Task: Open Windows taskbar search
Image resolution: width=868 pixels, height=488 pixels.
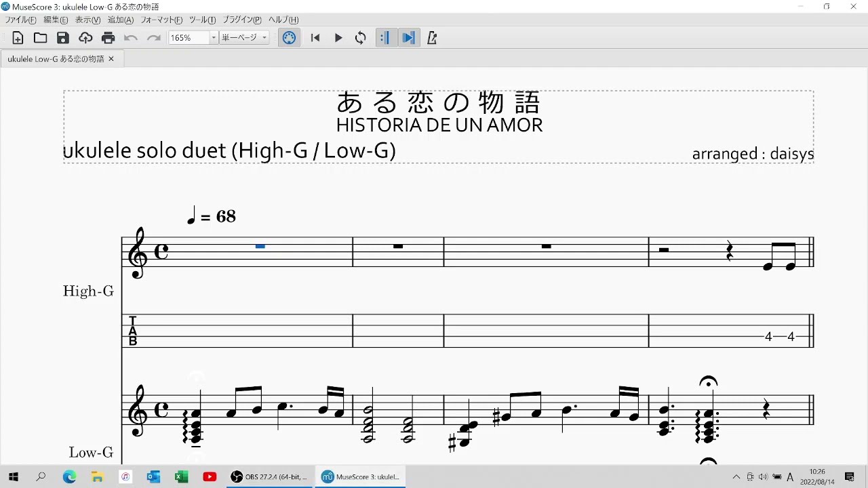Action: (41, 477)
